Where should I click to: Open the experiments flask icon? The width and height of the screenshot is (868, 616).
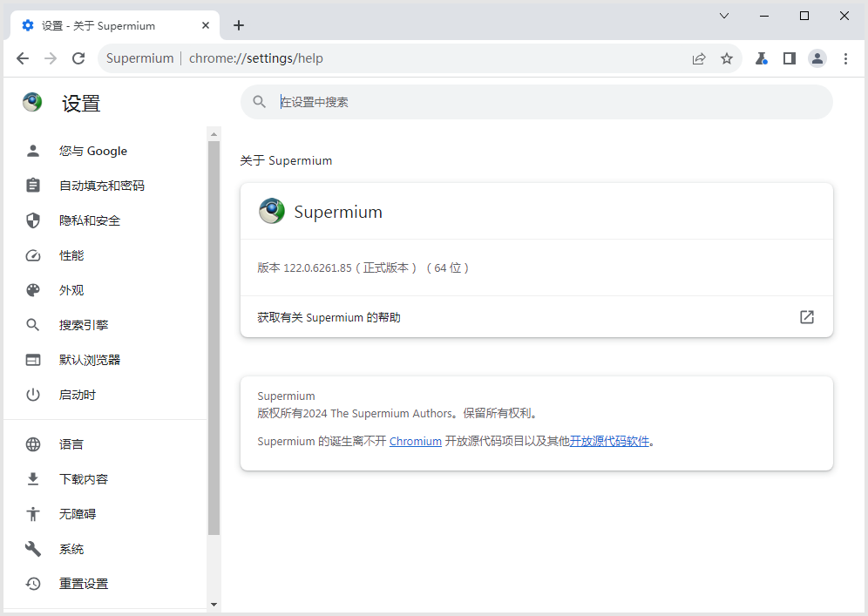(762, 58)
